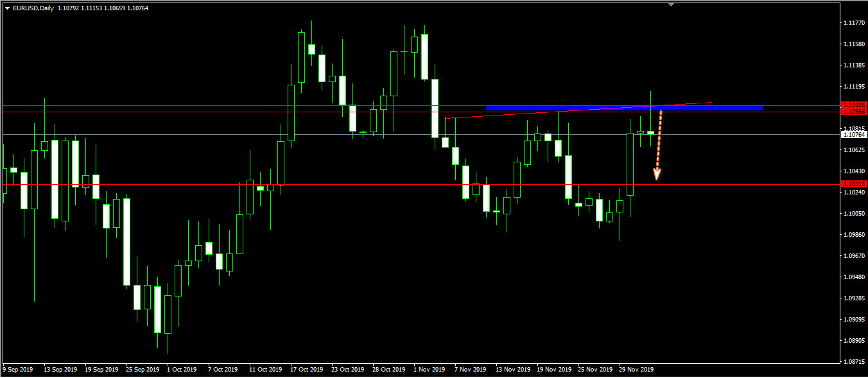Click the 1.08715 price scale value
868x378 pixels.
point(855,362)
